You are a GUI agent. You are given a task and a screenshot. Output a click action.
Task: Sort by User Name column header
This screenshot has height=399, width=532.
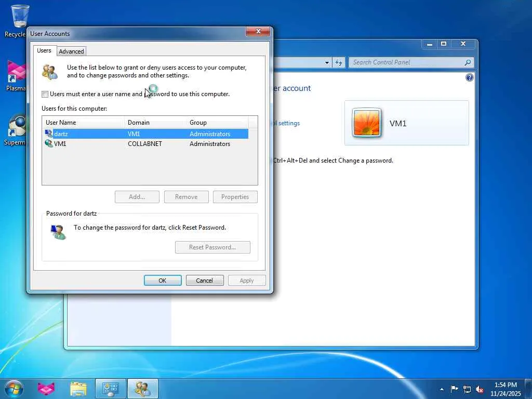pos(84,123)
